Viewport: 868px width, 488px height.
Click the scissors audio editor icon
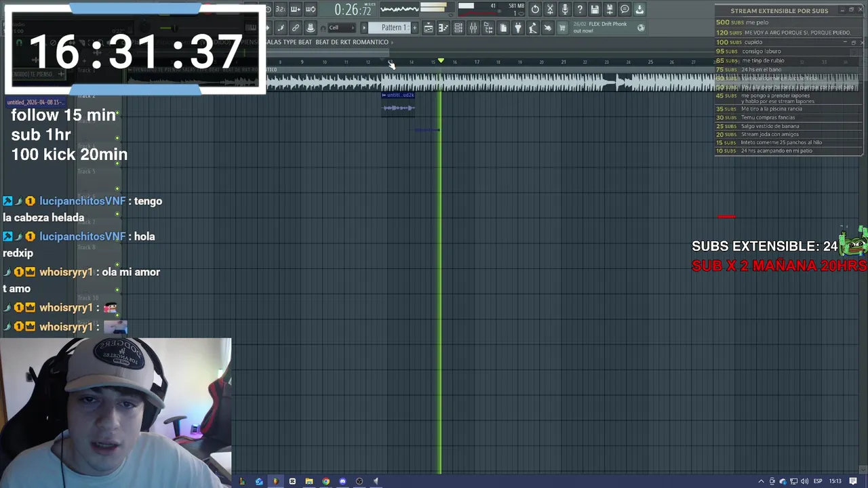click(x=550, y=9)
